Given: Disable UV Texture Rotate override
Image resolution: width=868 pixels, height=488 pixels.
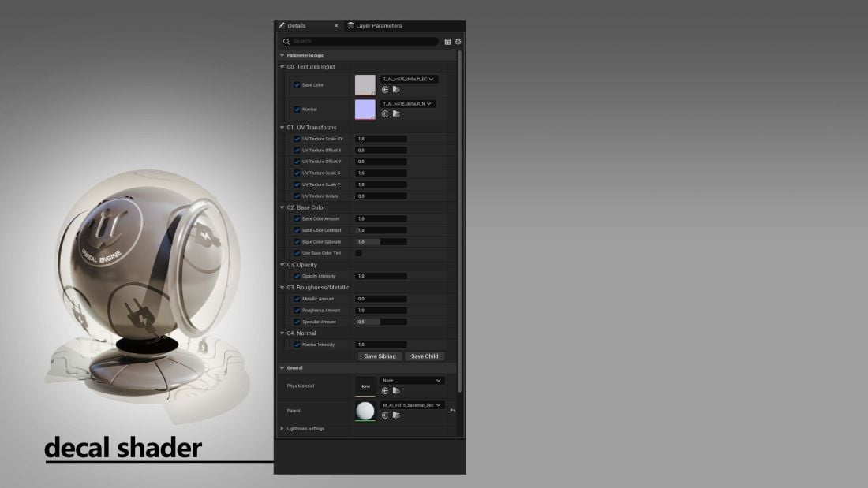Looking at the screenshot, I should [297, 196].
